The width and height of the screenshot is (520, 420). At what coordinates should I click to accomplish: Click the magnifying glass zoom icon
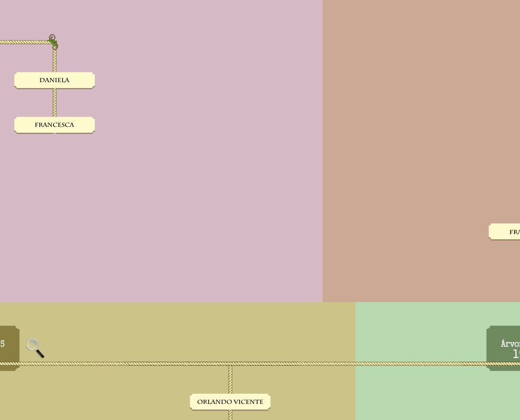tap(35, 347)
